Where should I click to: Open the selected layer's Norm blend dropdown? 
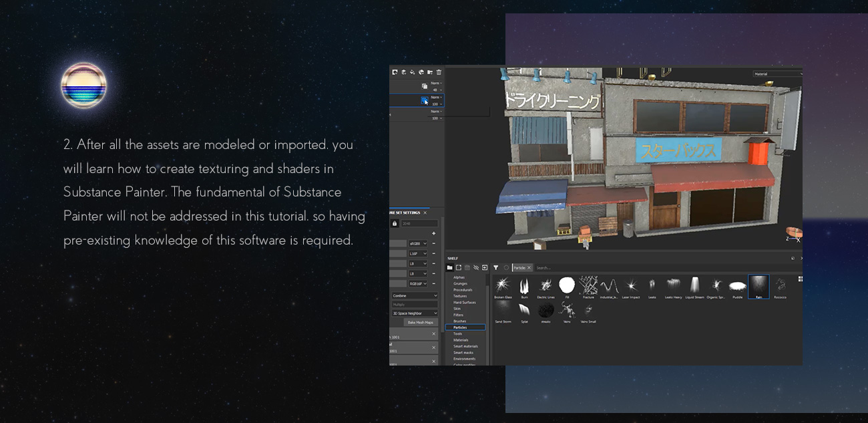coord(437,98)
